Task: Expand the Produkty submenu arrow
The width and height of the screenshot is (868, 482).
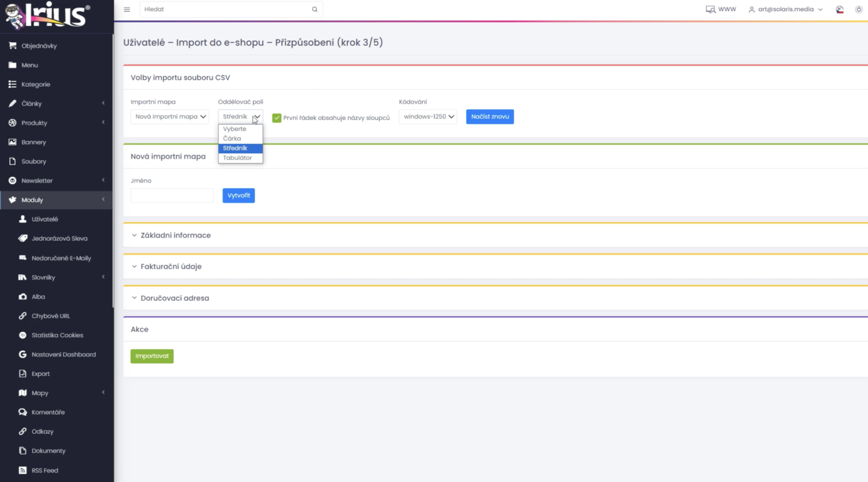Action: (x=104, y=122)
